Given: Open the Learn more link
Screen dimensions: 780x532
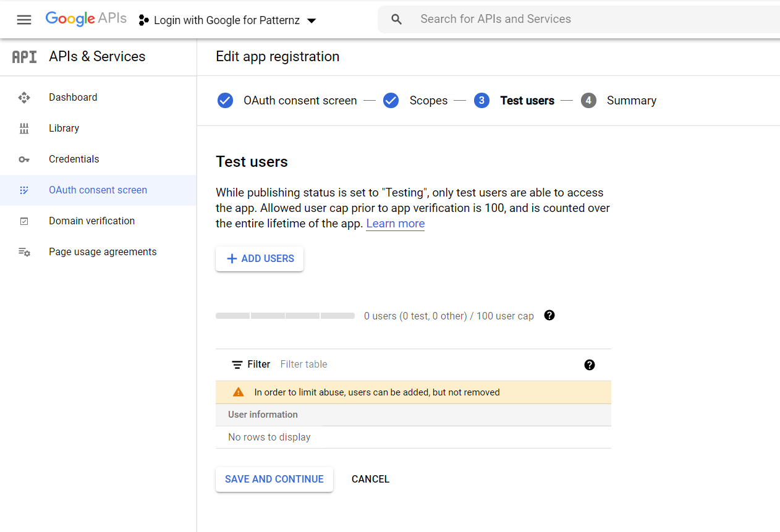Looking at the screenshot, I should pyautogui.click(x=395, y=224).
